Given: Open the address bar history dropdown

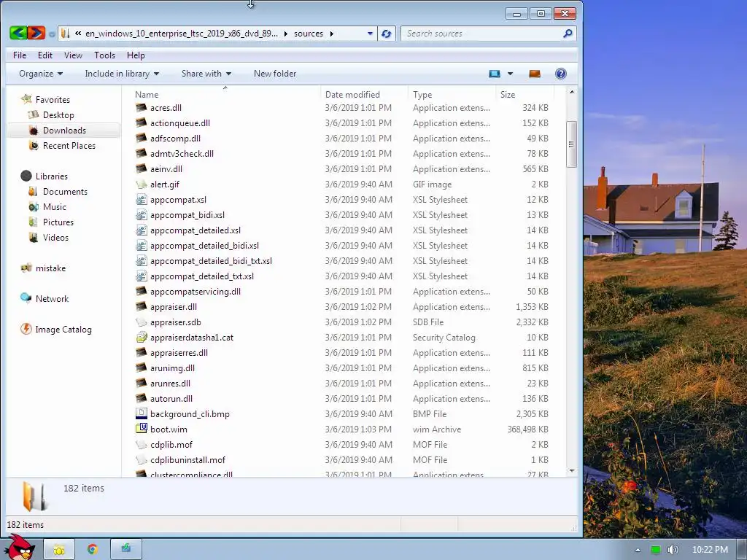Looking at the screenshot, I should (x=370, y=34).
